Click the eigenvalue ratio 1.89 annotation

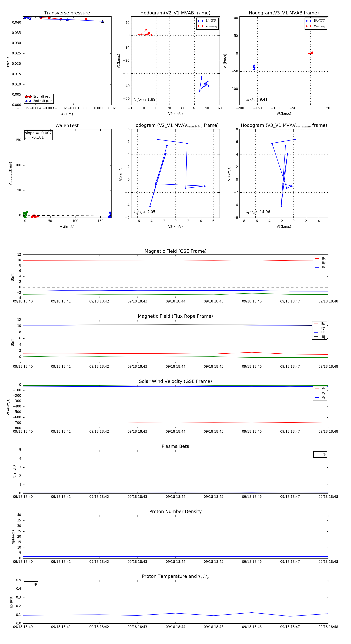coord(144,100)
